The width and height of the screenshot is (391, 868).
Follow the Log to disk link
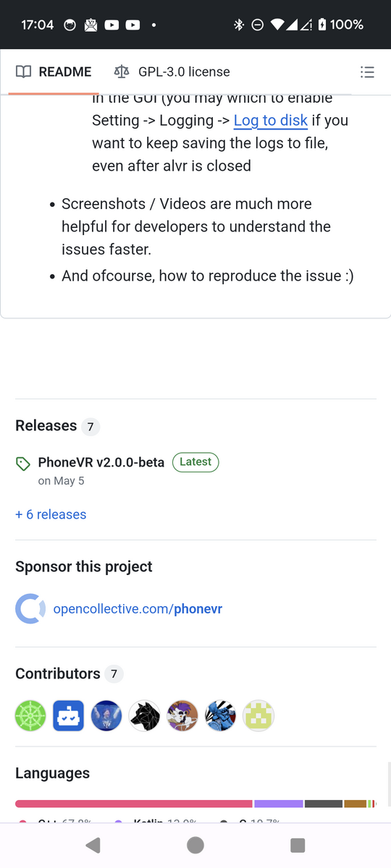[x=271, y=120]
